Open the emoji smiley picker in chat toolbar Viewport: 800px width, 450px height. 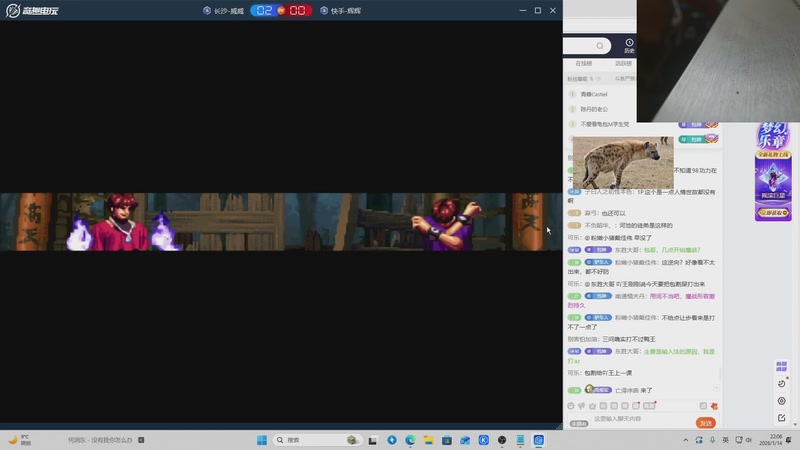point(571,406)
